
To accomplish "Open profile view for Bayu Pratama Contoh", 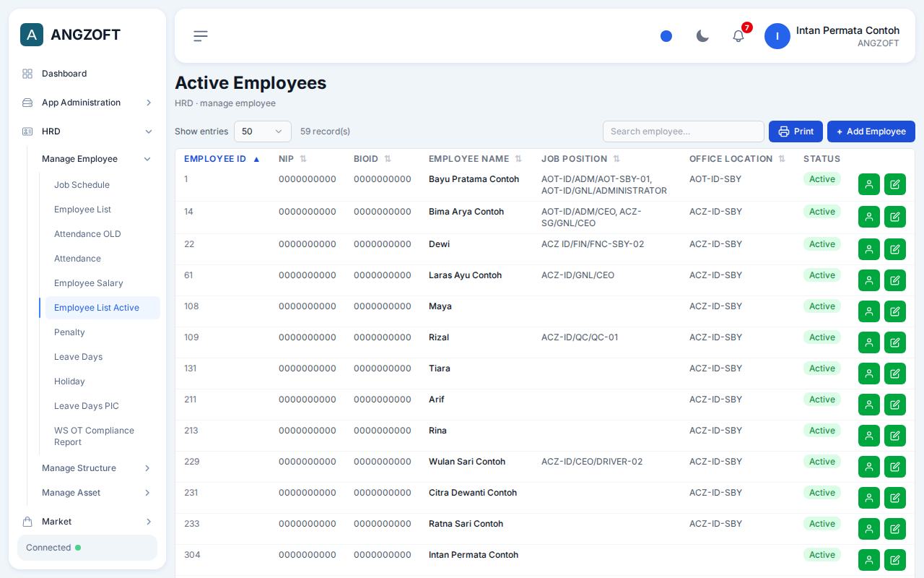I will click(869, 184).
